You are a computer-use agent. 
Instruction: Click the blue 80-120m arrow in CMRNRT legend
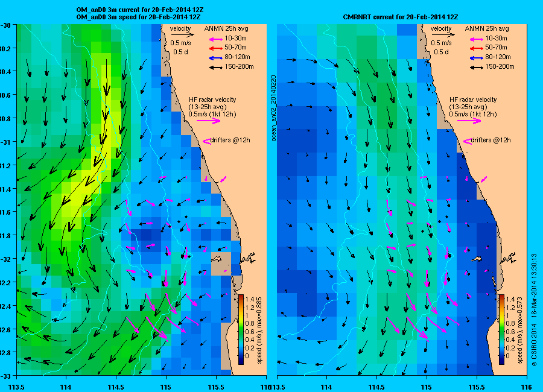476,58
